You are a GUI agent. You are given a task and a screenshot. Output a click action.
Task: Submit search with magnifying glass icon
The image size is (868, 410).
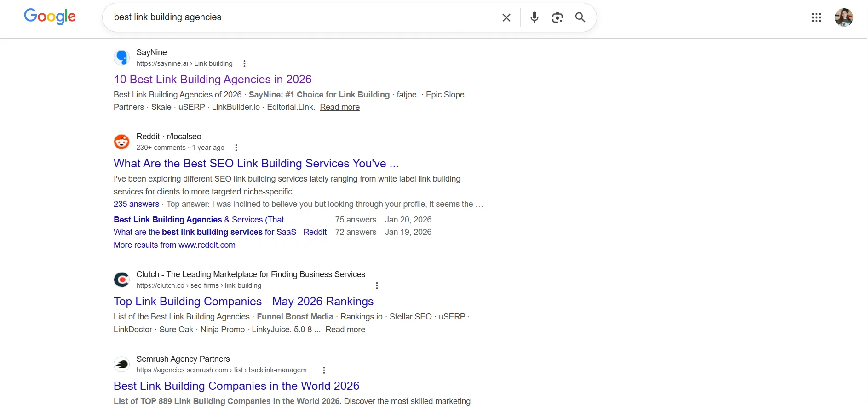[x=581, y=17]
